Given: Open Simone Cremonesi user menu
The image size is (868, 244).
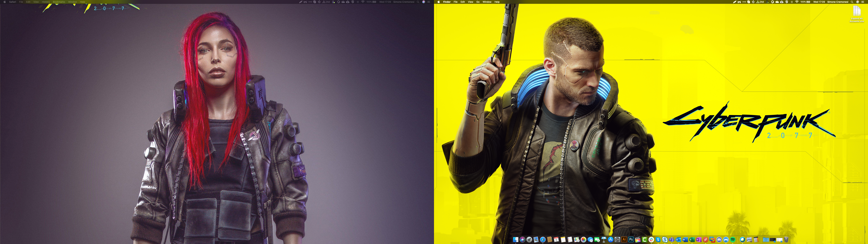Looking at the screenshot, I should [838, 2].
